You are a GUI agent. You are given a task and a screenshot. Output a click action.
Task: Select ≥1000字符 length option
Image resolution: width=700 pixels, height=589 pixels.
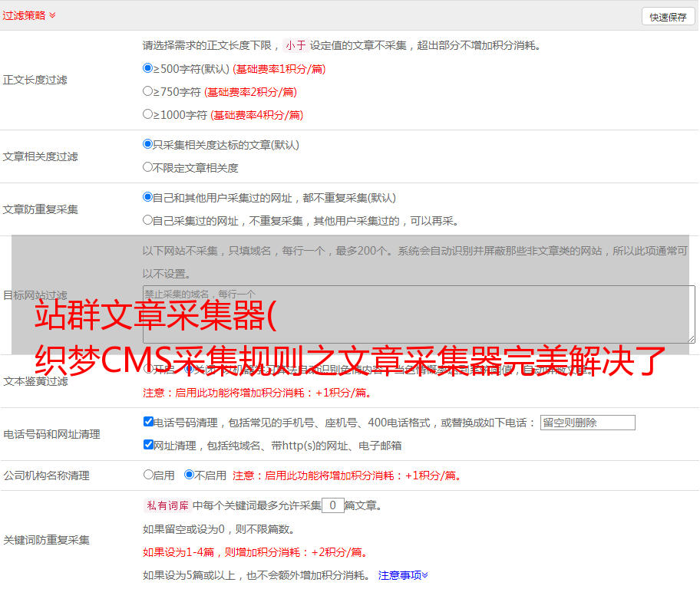147,114
